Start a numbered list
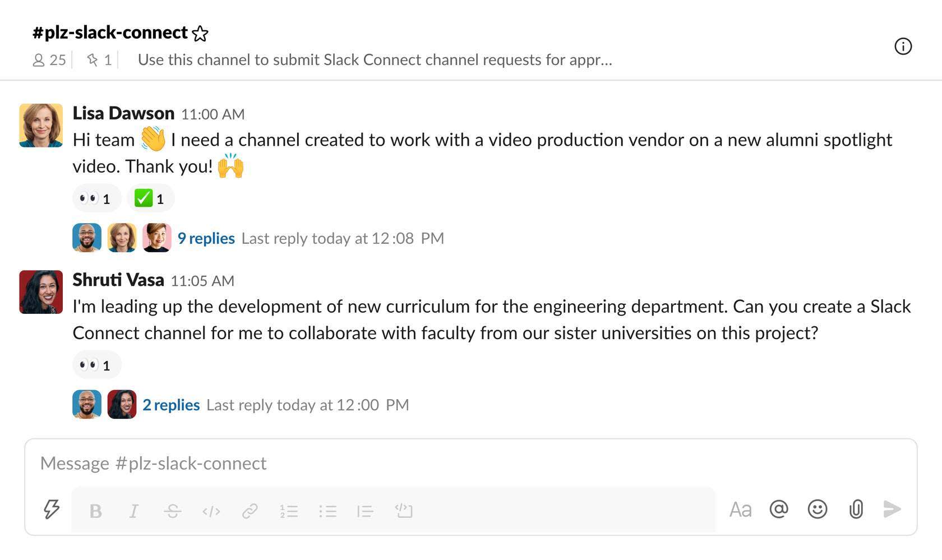Image resolution: width=942 pixels, height=560 pixels. click(289, 511)
